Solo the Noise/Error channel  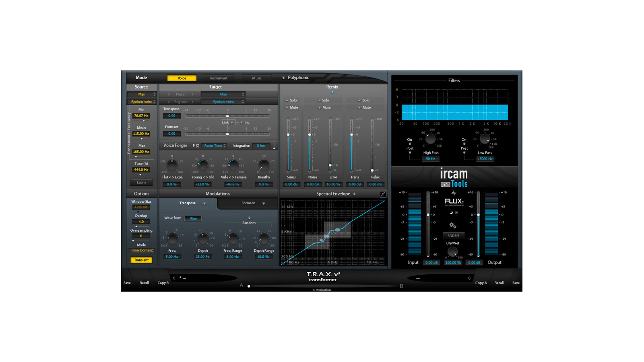319,100
